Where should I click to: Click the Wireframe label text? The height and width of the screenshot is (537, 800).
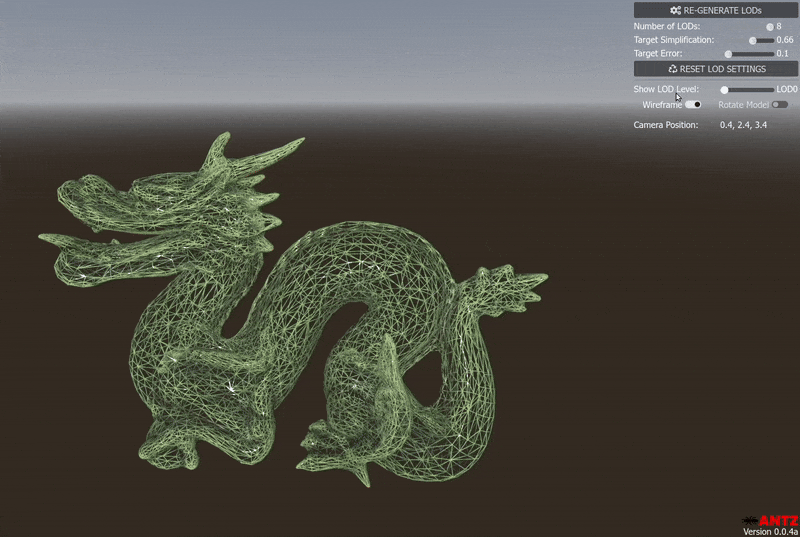(x=662, y=105)
